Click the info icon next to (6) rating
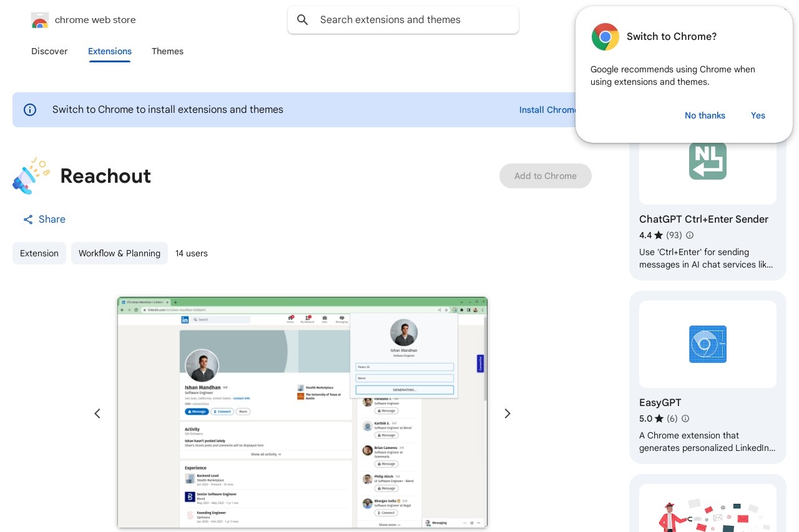 click(685, 418)
